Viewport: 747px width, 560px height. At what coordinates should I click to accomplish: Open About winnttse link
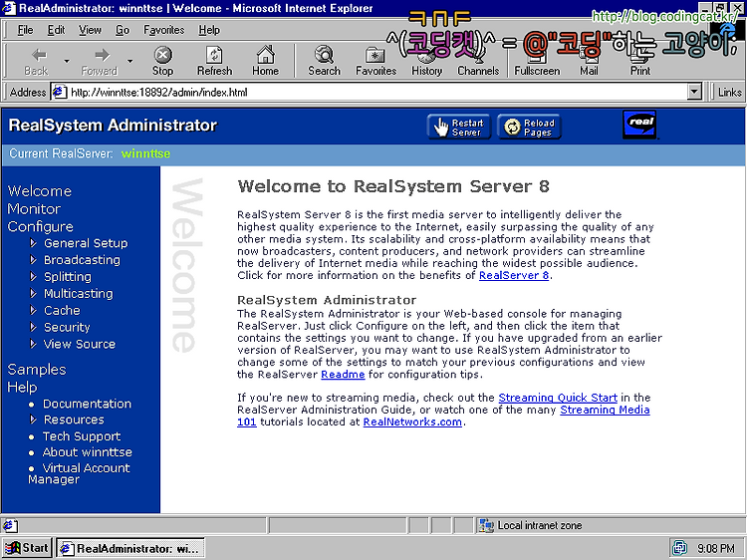pyautogui.click(x=88, y=452)
